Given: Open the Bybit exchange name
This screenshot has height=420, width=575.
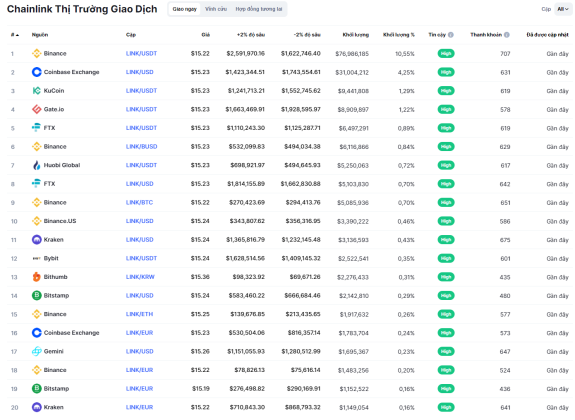Looking at the screenshot, I should point(51,258).
